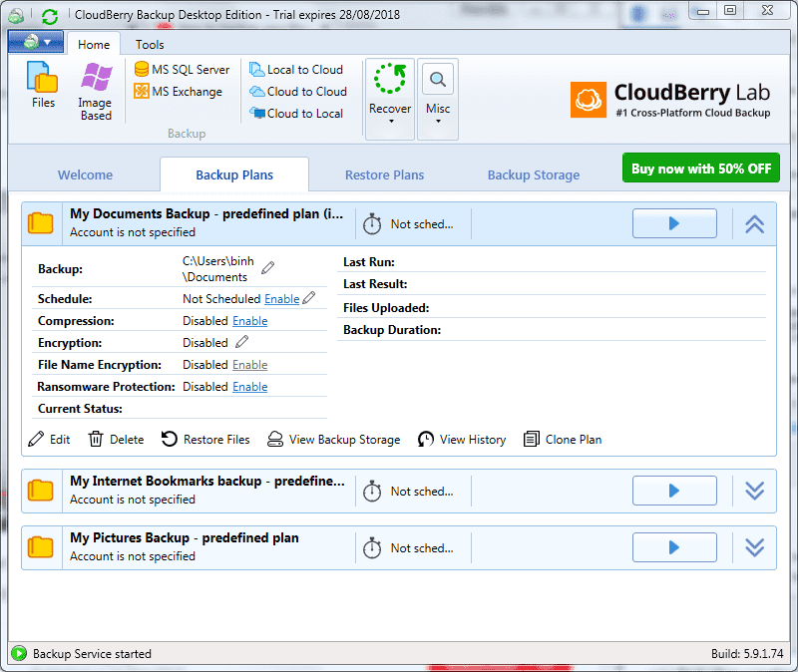This screenshot has width=798, height=672.
Task: Click the Files Uploaded label
Action: coord(386,308)
